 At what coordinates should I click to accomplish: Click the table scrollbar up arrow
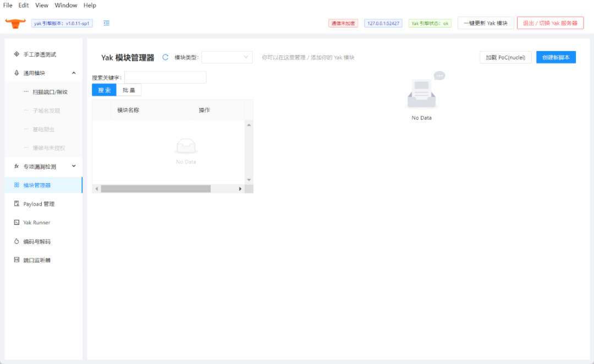click(249, 125)
